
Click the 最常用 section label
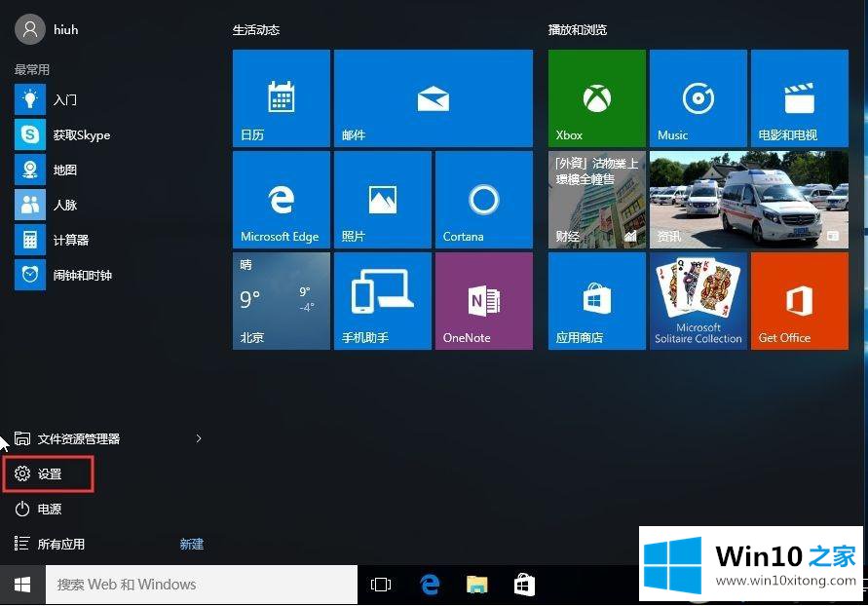tap(32, 69)
